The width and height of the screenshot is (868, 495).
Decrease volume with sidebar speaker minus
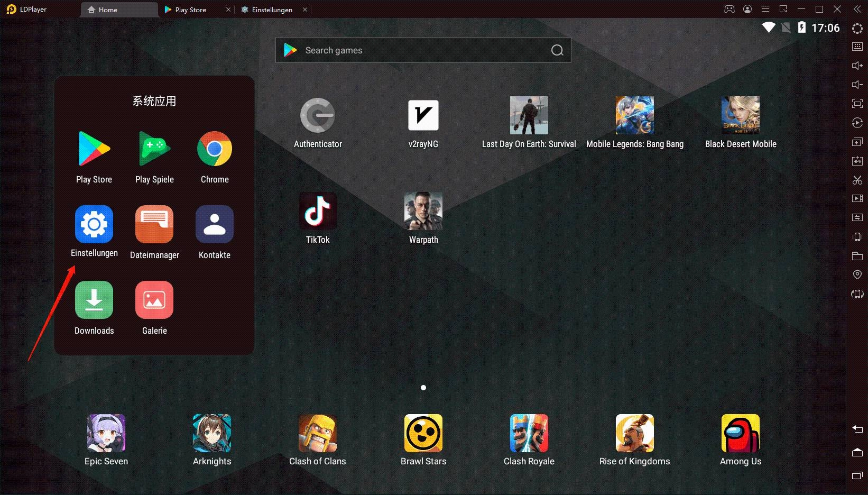click(857, 85)
